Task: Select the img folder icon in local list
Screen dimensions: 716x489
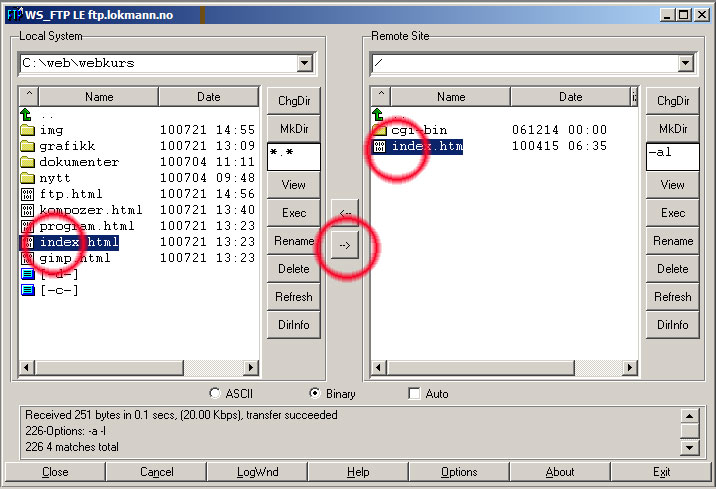Action: pos(27,130)
